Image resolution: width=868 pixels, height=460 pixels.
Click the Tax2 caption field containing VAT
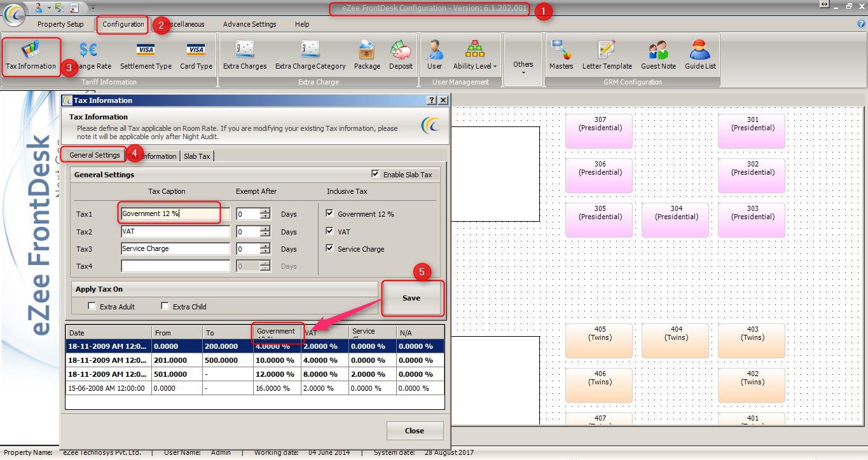[176, 232]
